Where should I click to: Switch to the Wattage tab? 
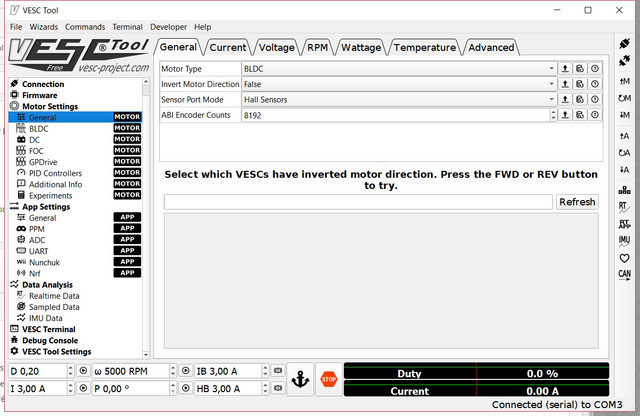(x=361, y=47)
